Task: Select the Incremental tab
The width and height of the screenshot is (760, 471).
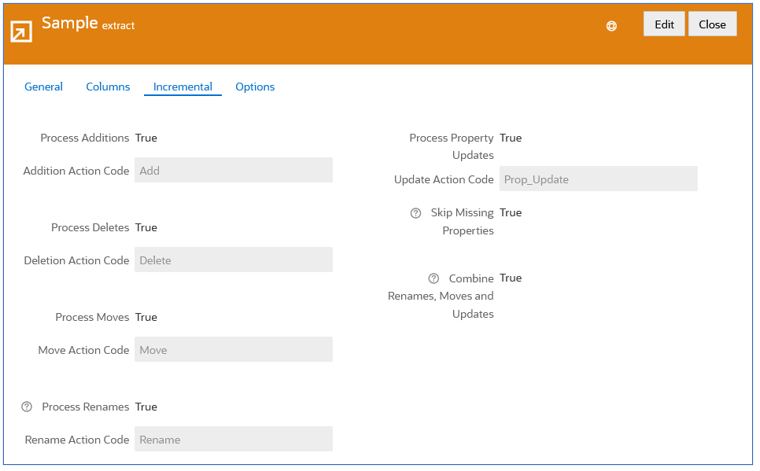Action: point(183,87)
